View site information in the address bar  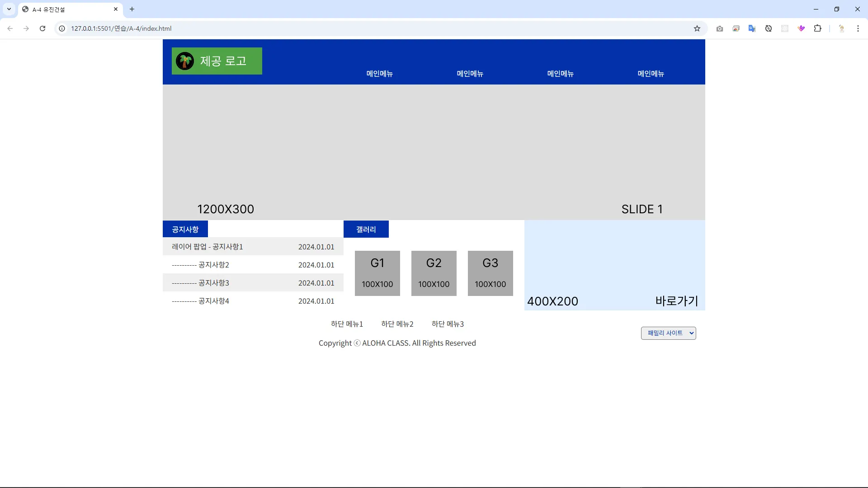(62, 28)
